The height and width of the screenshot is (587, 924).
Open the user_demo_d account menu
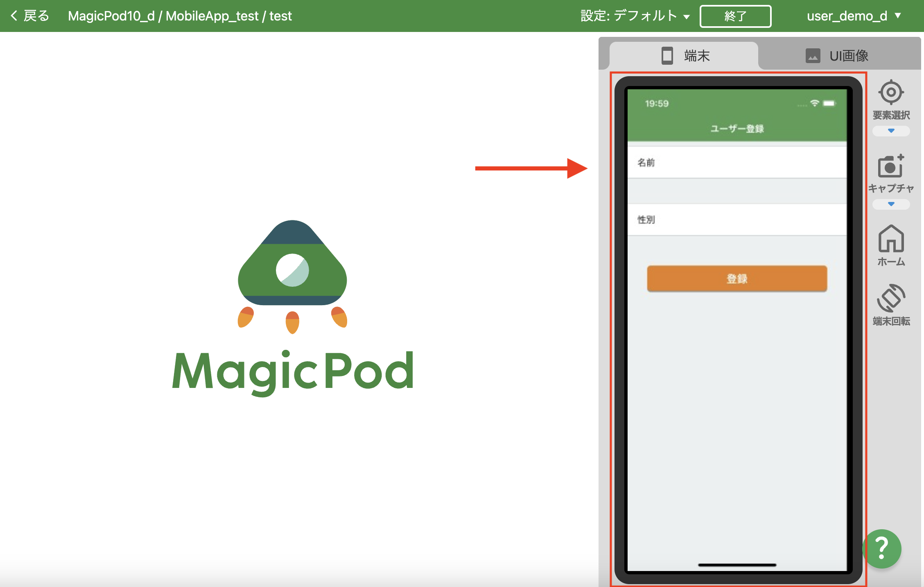[x=854, y=16]
